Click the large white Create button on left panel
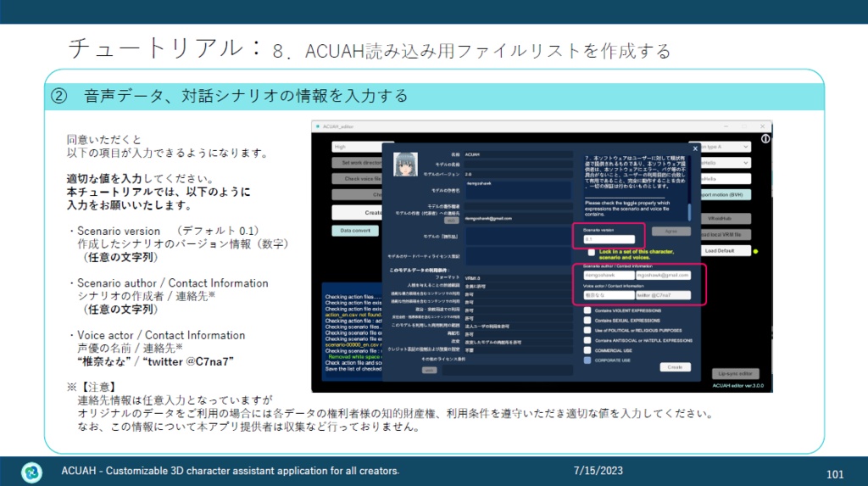The image size is (868, 486). coord(357,212)
